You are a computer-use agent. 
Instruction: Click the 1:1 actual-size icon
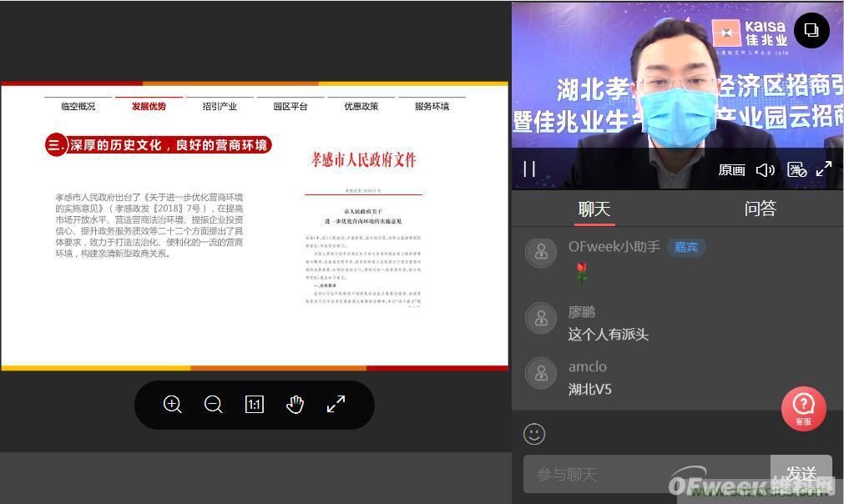(255, 405)
